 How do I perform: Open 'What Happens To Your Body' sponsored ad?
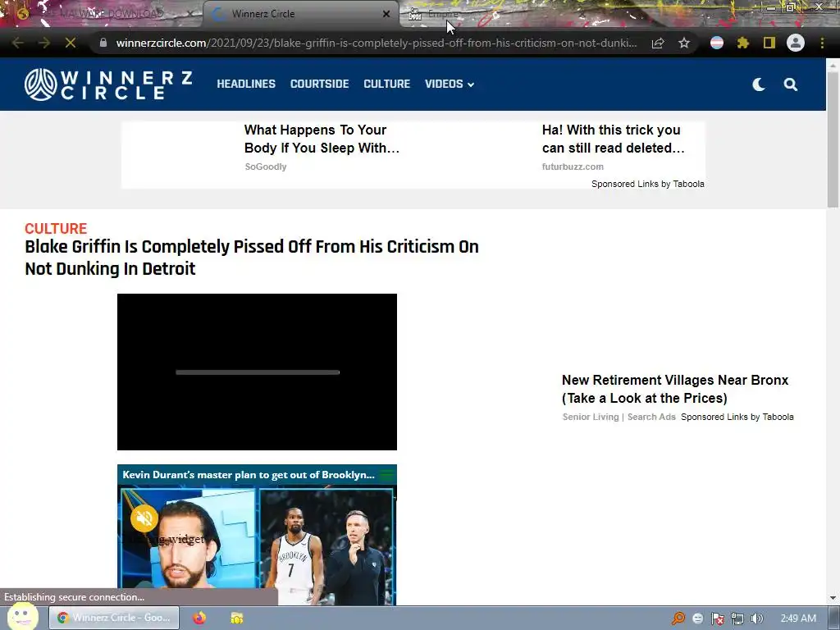pos(322,139)
